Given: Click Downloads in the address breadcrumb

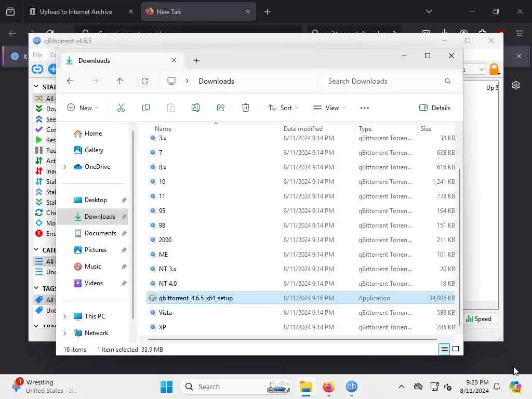Looking at the screenshot, I should tap(216, 81).
